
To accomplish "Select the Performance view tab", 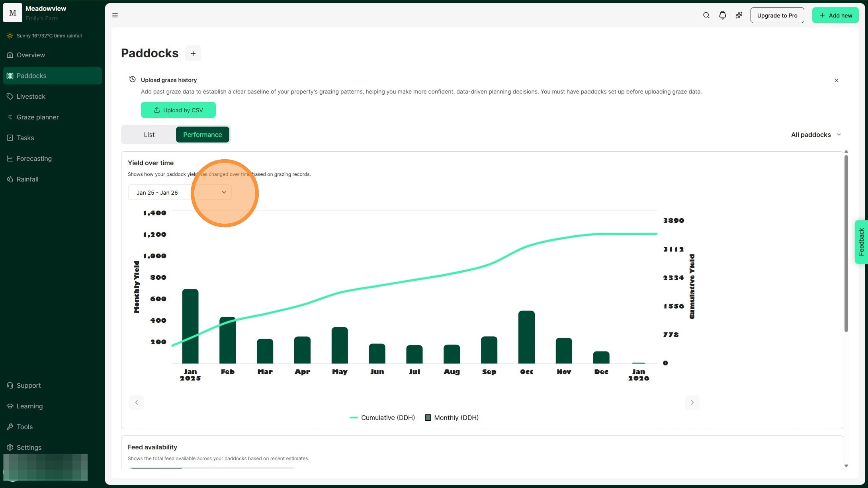I will pyautogui.click(x=202, y=135).
